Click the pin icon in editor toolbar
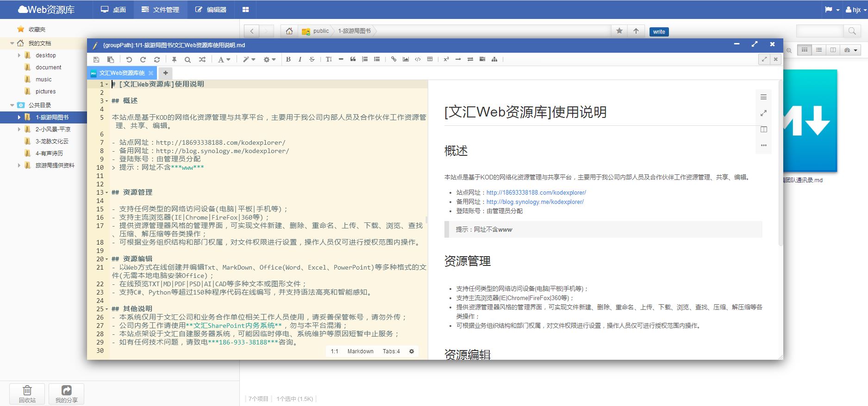 click(175, 59)
